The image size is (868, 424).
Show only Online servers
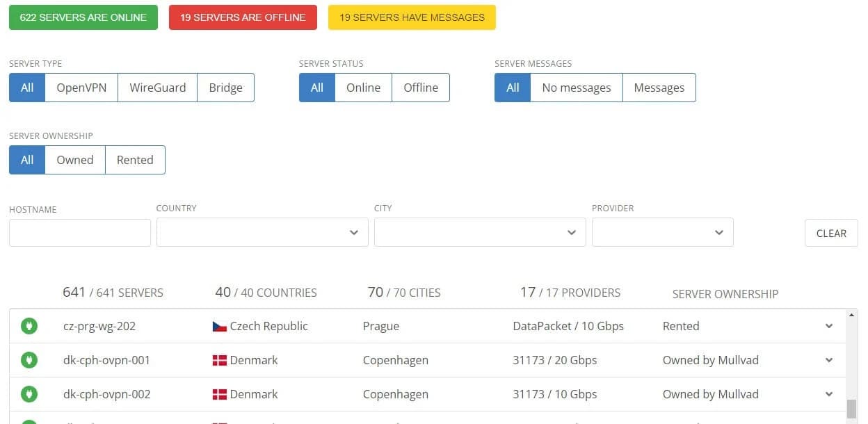click(x=364, y=88)
